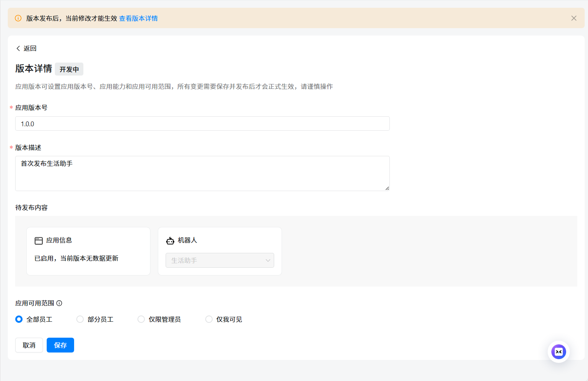Click the textarea resize handle of 版本描述

tap(387, 188)
